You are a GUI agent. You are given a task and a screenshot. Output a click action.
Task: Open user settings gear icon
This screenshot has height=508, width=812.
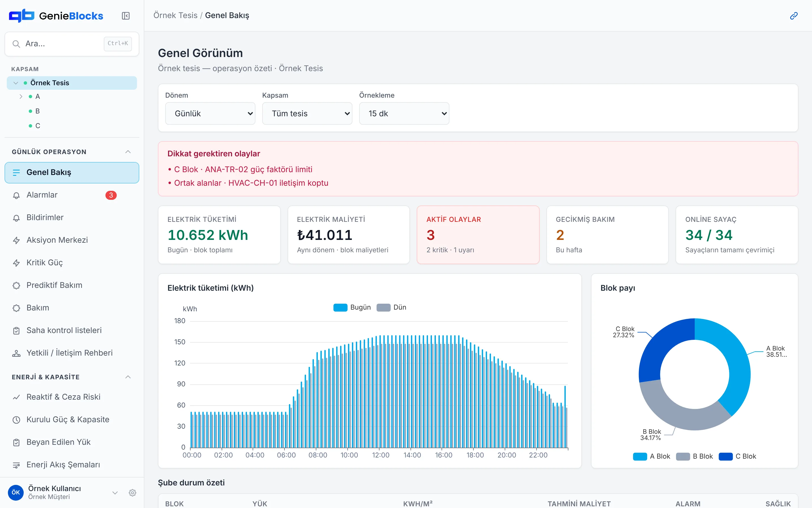(133, 492)
